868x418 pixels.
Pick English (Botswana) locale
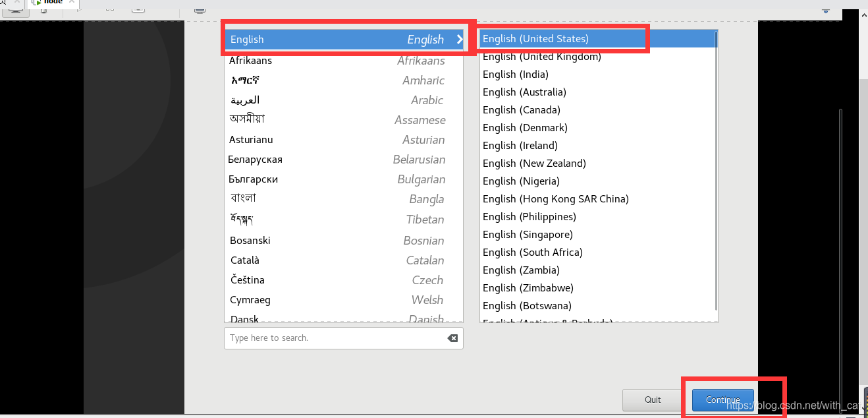(x=597, y=306)
